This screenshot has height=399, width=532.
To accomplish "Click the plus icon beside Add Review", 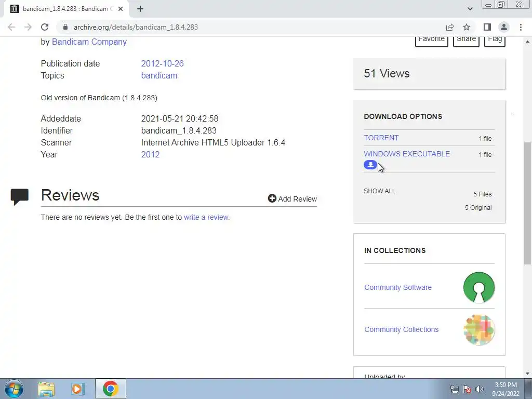I will coord(272,198).
